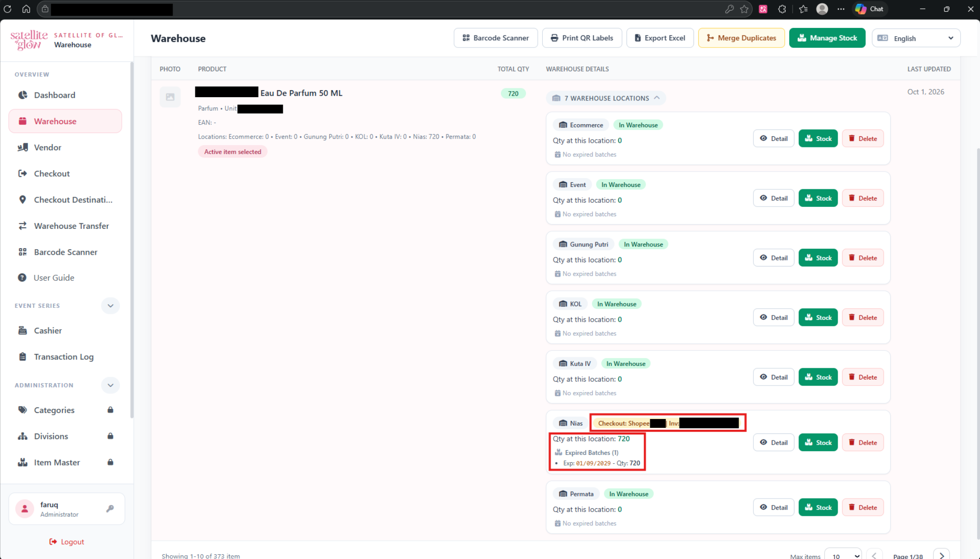Go to the next page arrow
Viewport: 980px width, 559px height.
(942, 555)
